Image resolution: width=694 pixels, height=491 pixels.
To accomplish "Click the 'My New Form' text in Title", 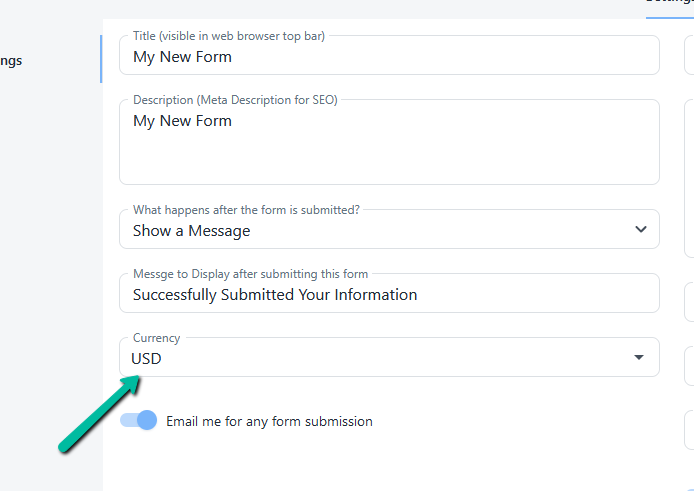I will 182,57.
